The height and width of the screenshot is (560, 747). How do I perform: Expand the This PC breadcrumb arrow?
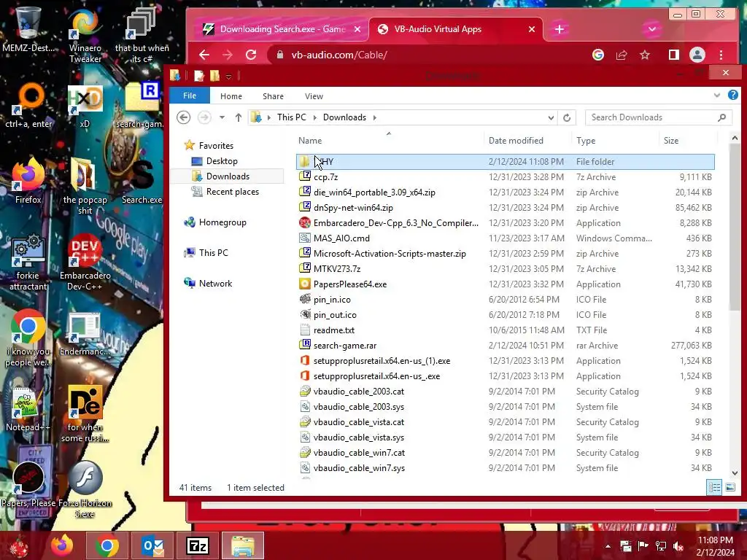tap(314, 117)
